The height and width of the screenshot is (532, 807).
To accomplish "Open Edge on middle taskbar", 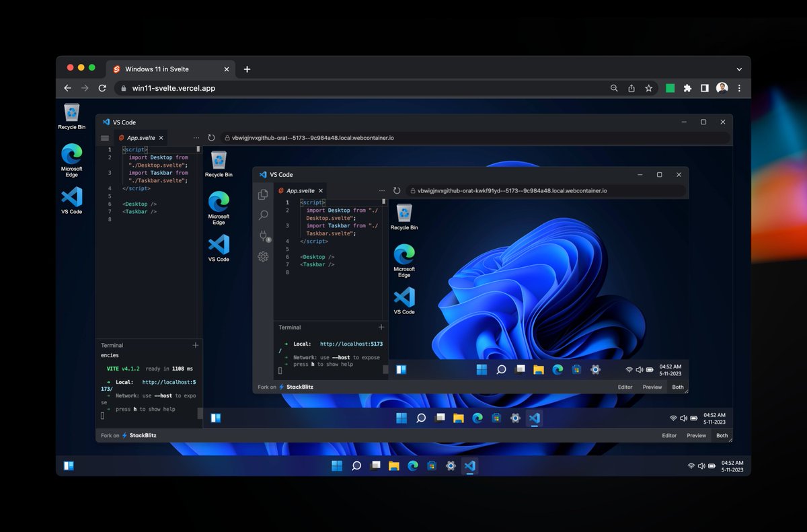I will [477, 418].
